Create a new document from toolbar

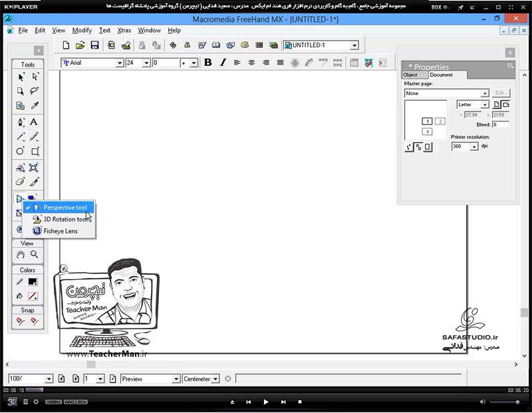(66, 45)
